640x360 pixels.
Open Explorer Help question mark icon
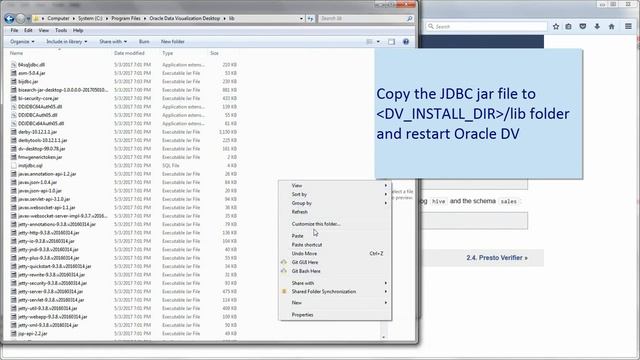[406, 42]
